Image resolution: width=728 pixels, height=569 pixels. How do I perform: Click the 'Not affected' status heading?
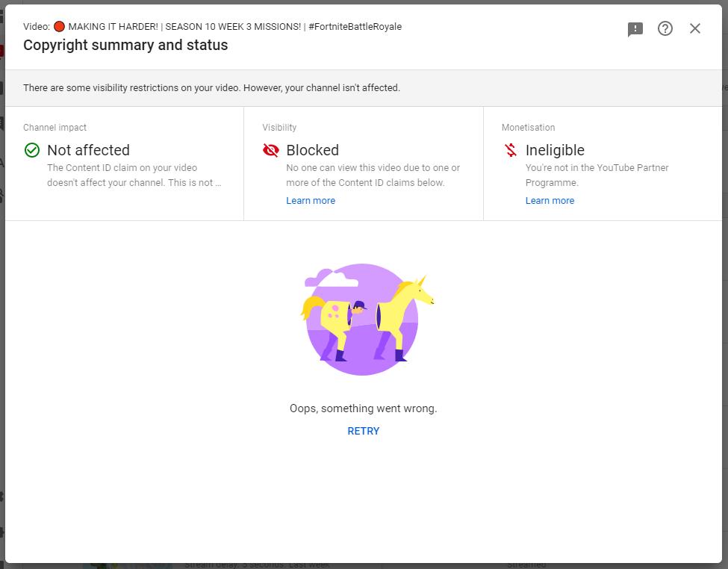point(88,150)
